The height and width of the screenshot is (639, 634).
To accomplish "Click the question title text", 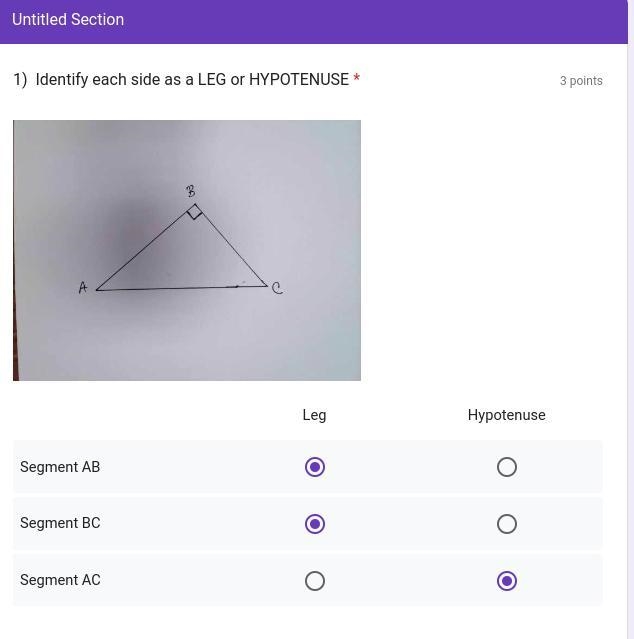I will point(192,79).
